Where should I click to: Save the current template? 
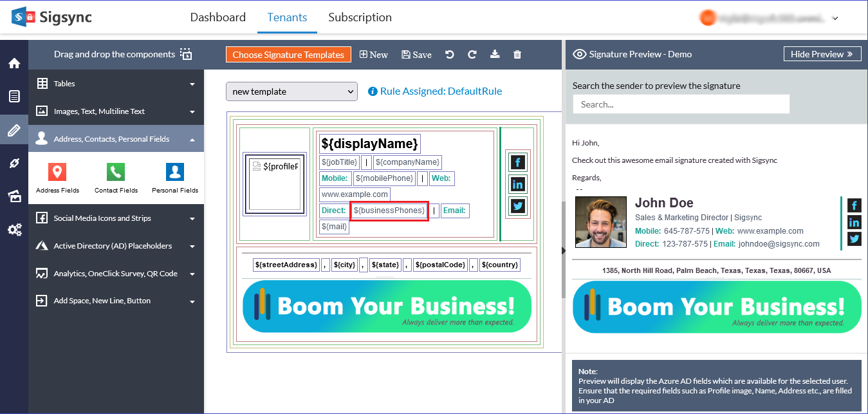tap(416, 55)
